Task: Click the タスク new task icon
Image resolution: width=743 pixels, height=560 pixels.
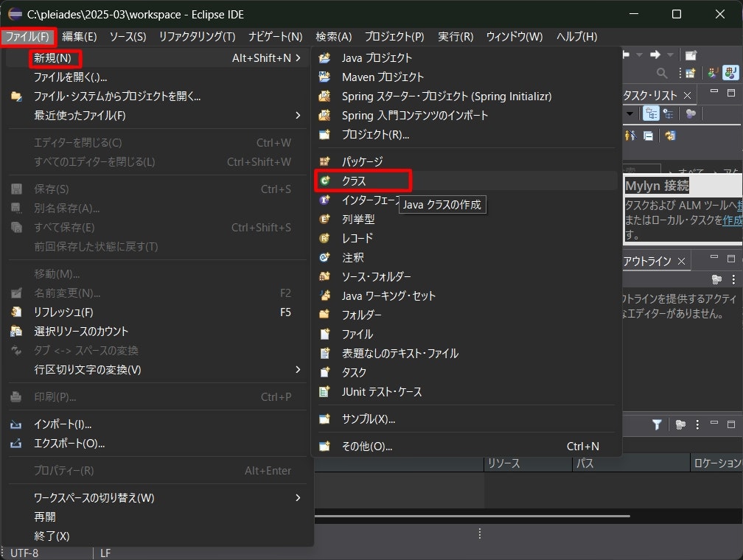Action: pos(324,372)
